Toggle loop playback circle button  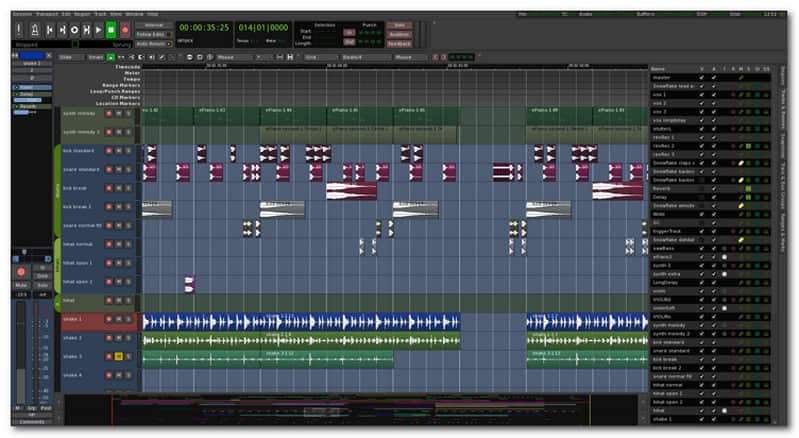(74, 30)
